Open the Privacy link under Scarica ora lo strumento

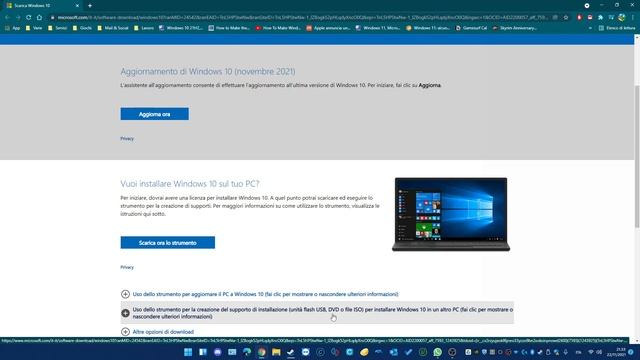coord(127,267)
